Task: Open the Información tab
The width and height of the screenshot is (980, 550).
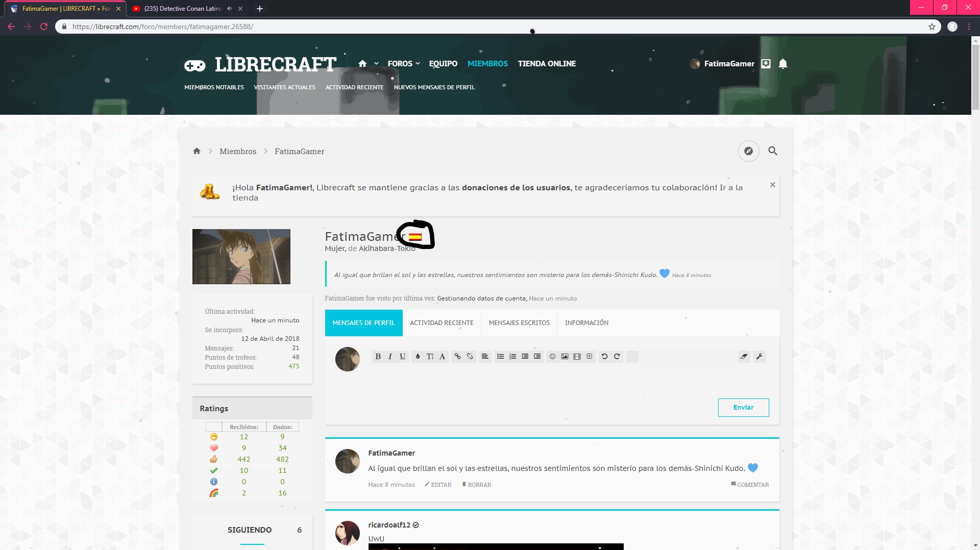Action: click(x=586, y=323)
